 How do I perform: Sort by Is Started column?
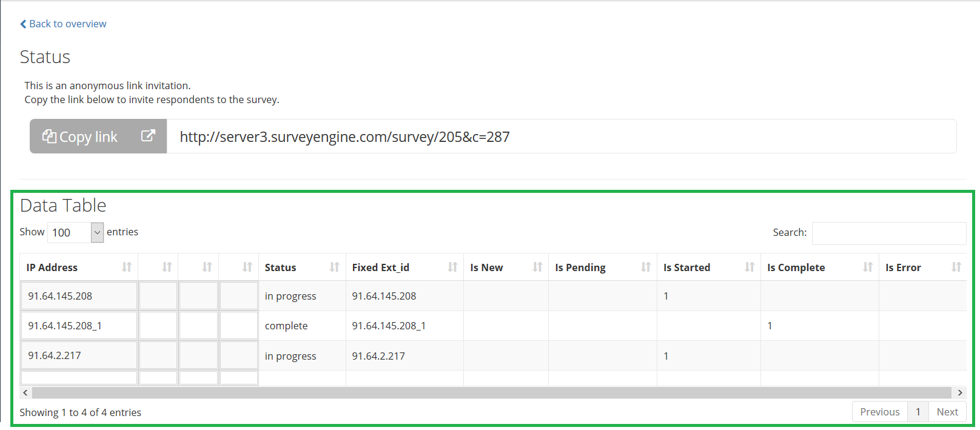pyautogui.click(x=708, y=267)
